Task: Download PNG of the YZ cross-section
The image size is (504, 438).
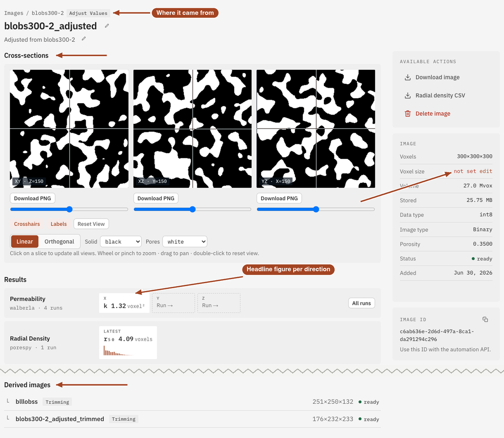Action: click(x=279, y=198)
